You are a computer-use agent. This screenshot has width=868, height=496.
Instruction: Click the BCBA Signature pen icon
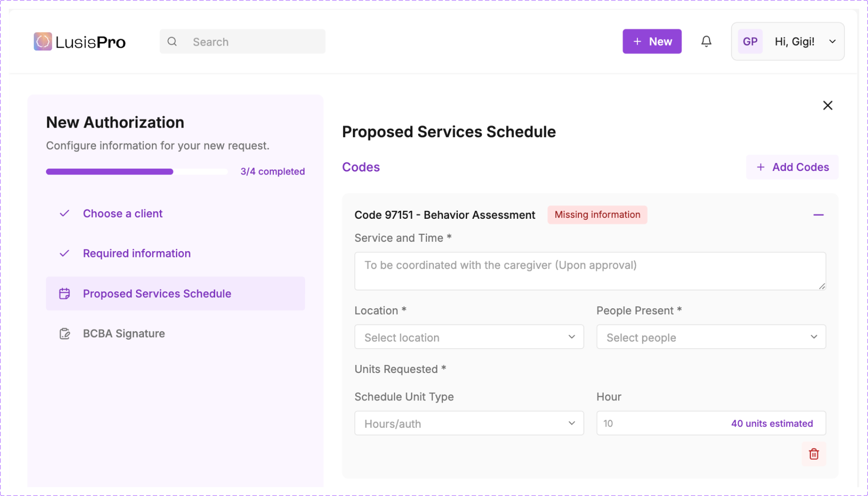[x=65, y=334]
